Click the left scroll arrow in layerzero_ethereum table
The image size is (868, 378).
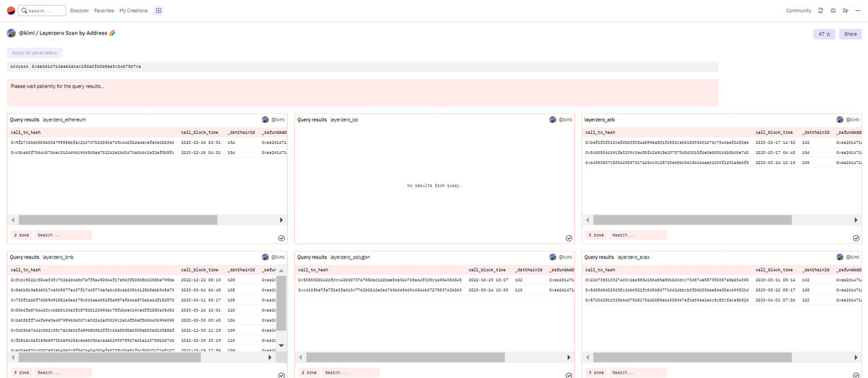(x=12, y=220)
